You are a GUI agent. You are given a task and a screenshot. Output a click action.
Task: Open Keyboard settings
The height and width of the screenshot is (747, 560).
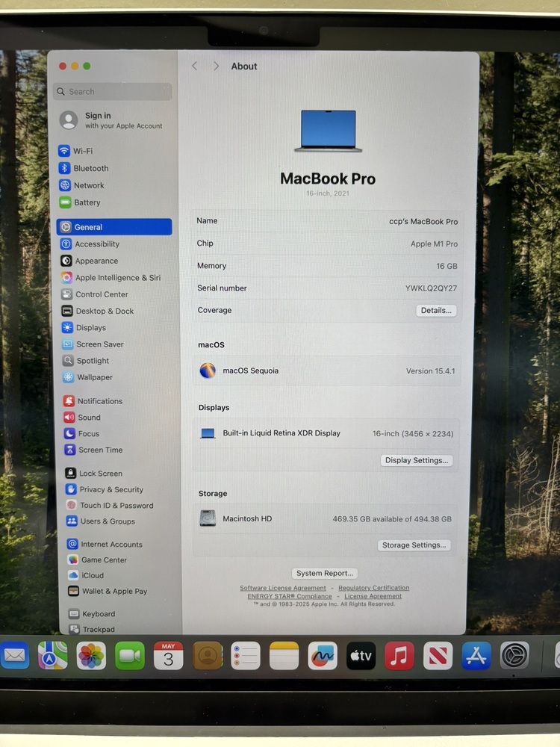[x=92, y=614]
